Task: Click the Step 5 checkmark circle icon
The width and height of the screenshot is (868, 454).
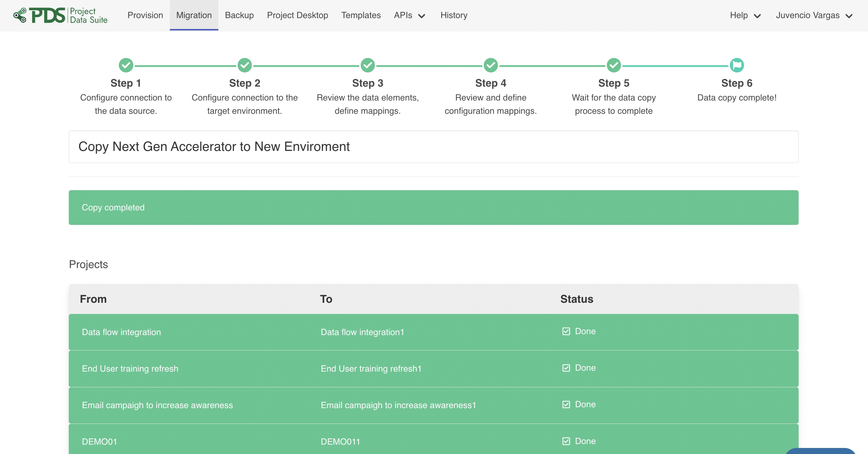Action: tap(613, 65)
